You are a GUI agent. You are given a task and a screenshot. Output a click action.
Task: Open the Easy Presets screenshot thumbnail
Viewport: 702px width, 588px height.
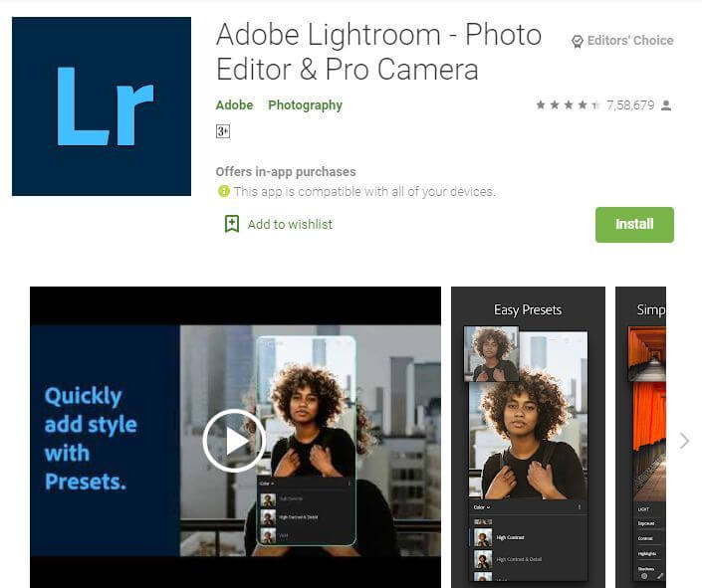(x=529, y=437)
